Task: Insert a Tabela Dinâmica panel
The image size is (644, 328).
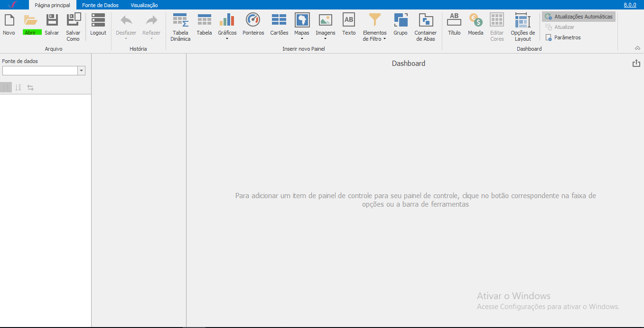Action: pos(180,27)
